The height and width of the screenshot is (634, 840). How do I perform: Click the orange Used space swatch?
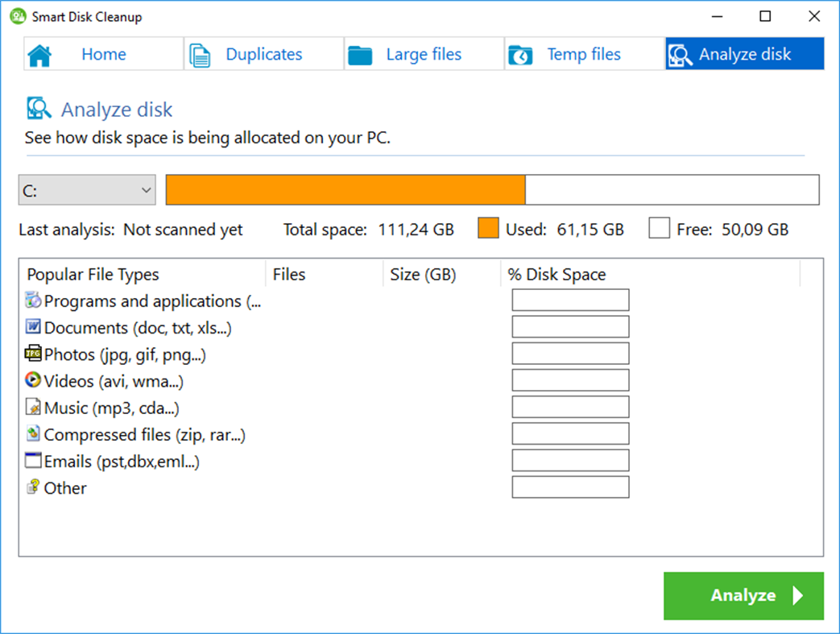488,228
